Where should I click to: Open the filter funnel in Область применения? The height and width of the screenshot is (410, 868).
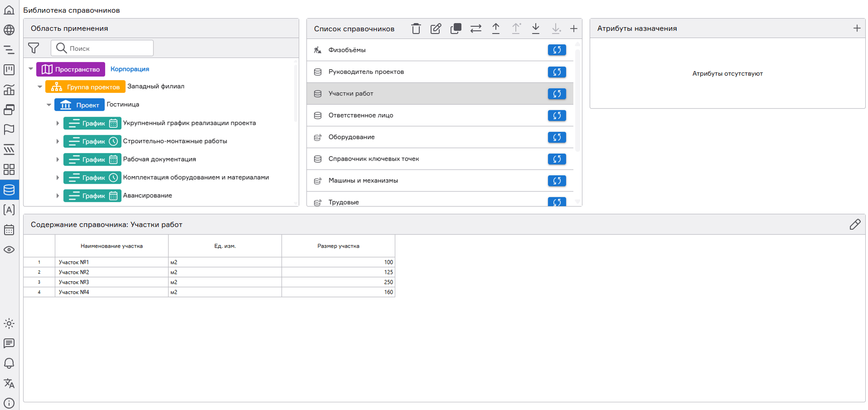tap(34, 48)
